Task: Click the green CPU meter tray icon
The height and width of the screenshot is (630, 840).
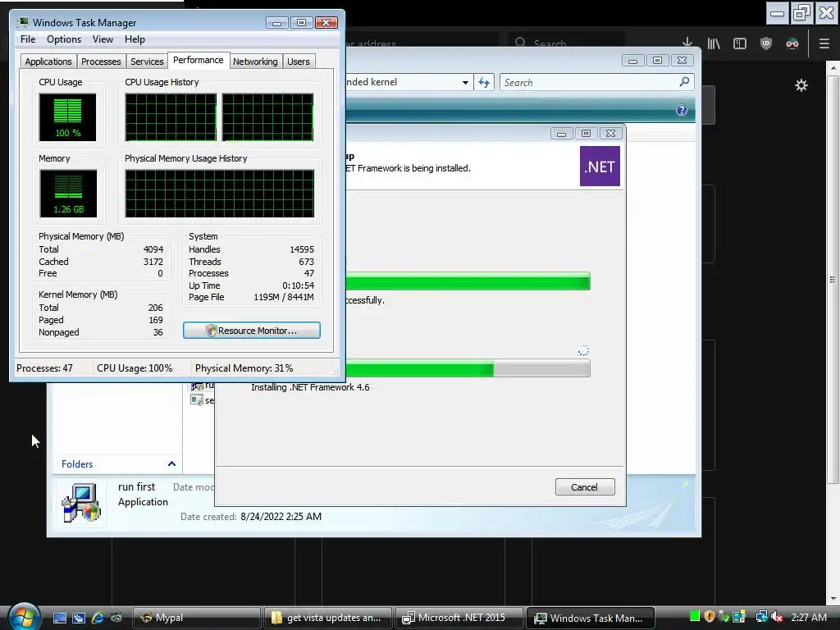Action: 695,617
